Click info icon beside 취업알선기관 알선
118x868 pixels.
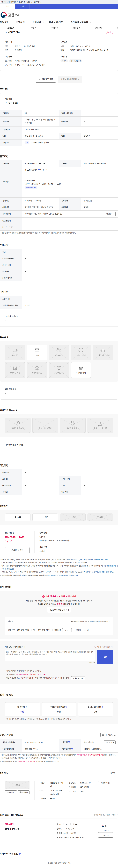click(x=66, y=707)
